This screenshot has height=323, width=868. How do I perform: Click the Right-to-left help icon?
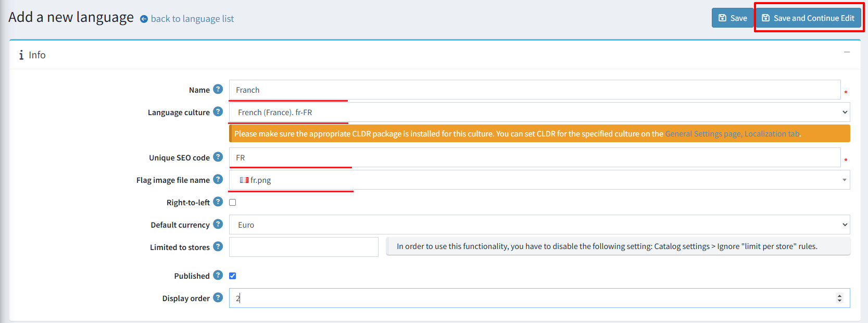(218, 202)
